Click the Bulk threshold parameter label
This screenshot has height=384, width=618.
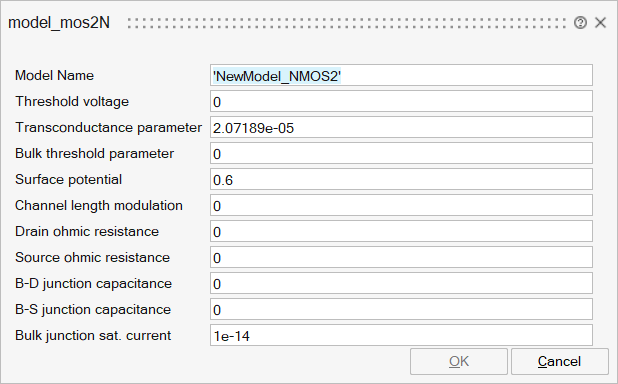[95, 153]
